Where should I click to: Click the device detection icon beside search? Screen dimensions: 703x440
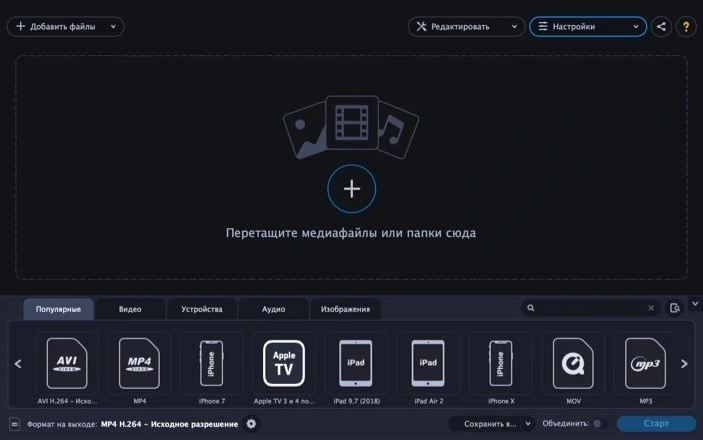[x=675, y=308]
